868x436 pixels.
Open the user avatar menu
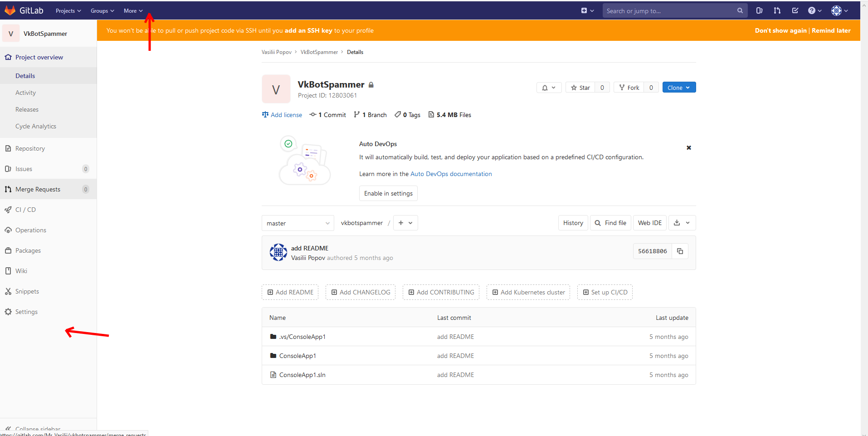point(839,11)
